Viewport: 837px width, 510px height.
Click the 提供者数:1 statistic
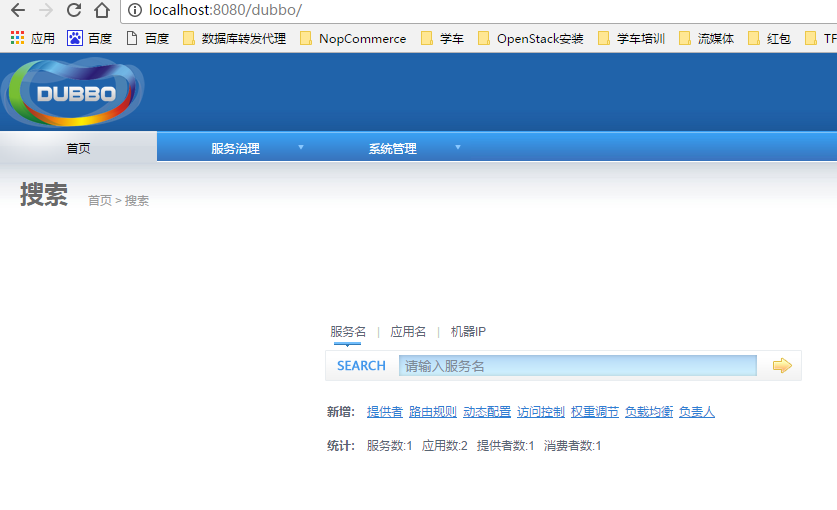[506, 446]
